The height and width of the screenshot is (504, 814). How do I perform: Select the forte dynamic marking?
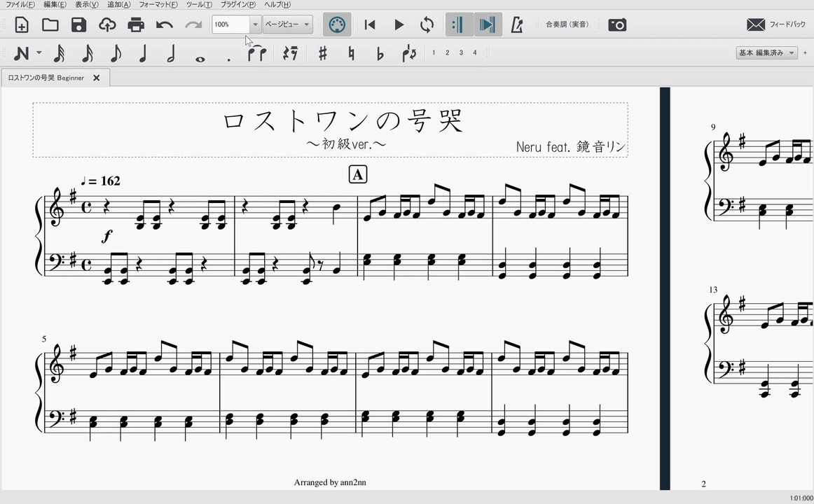106,237
